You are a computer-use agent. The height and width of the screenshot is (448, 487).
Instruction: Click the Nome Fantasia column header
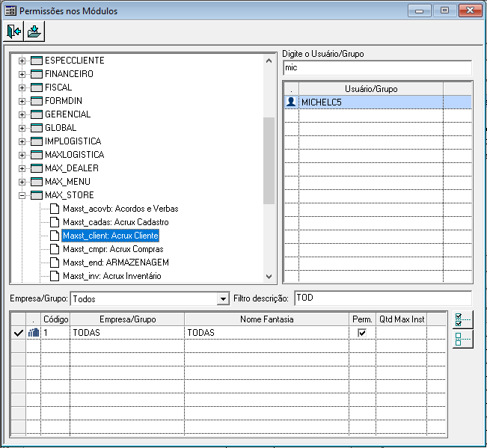click(x=267, y=319)
